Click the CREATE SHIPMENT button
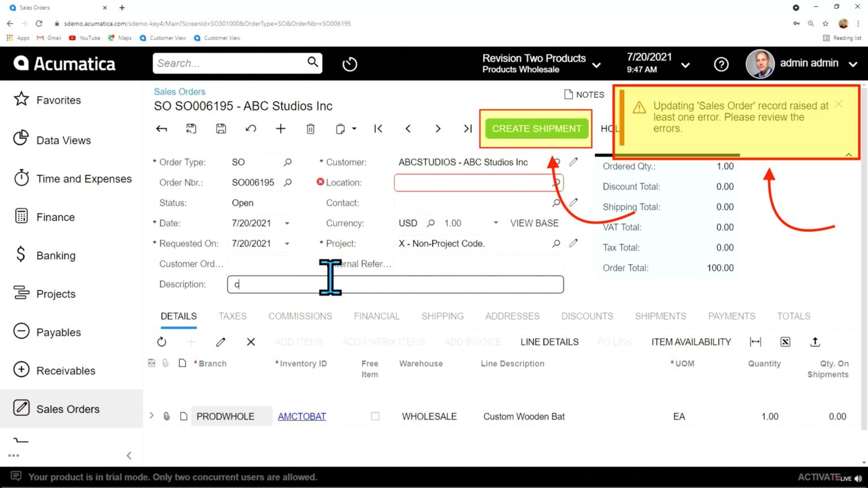The image size is (868, 488). coord(535,129)
